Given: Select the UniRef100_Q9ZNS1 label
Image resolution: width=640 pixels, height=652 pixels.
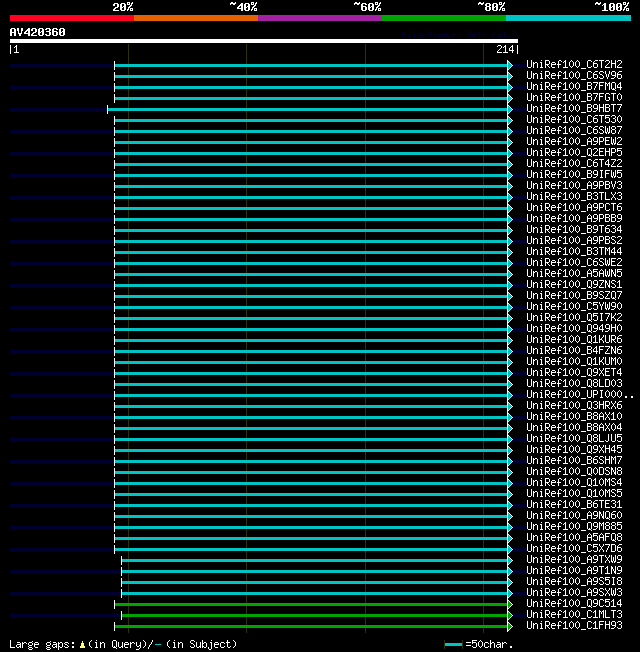Looking at the screenshot, I should pyautogui.click(x=574, y=284).
